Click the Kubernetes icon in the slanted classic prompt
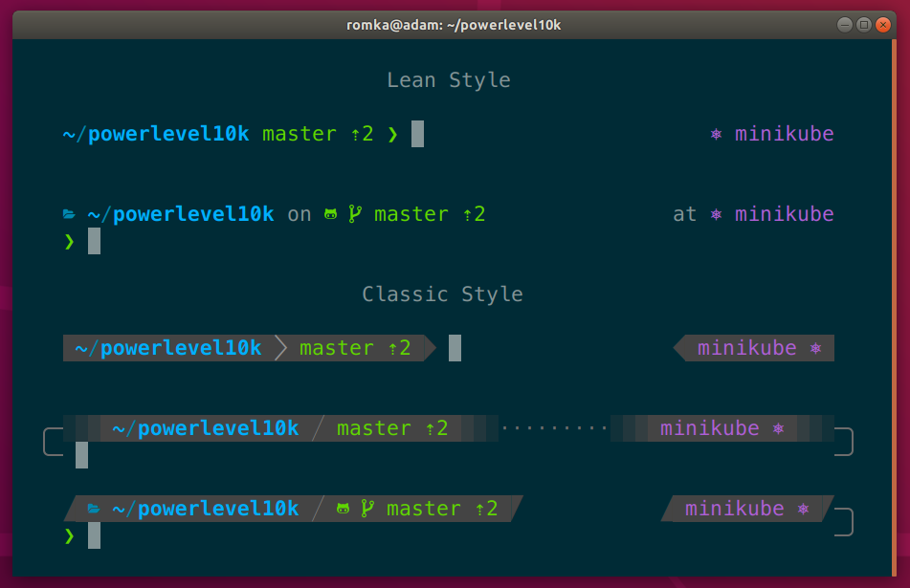This screenshot has height=588, width=910. pos(804,509)
